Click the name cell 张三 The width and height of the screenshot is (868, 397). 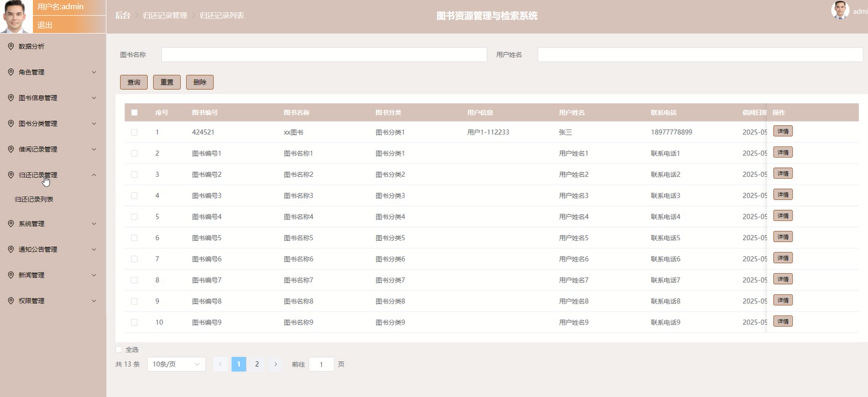click(566, 132)
